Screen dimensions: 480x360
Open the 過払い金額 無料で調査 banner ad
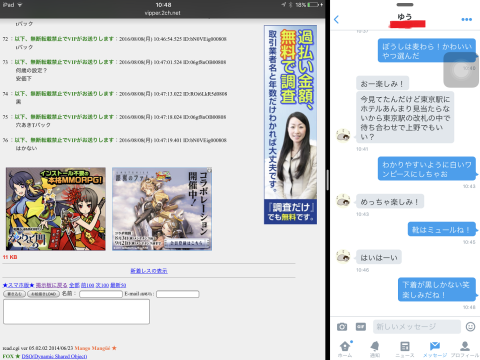coord(290,124)
